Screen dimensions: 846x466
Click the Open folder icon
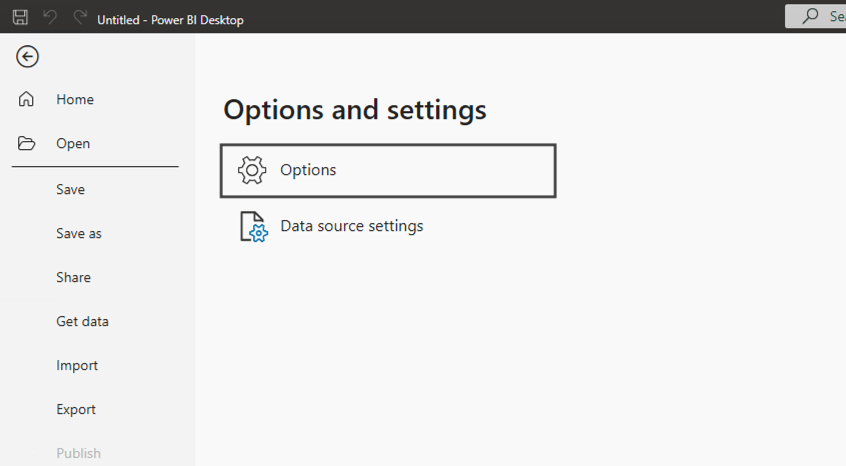[26, 143]
